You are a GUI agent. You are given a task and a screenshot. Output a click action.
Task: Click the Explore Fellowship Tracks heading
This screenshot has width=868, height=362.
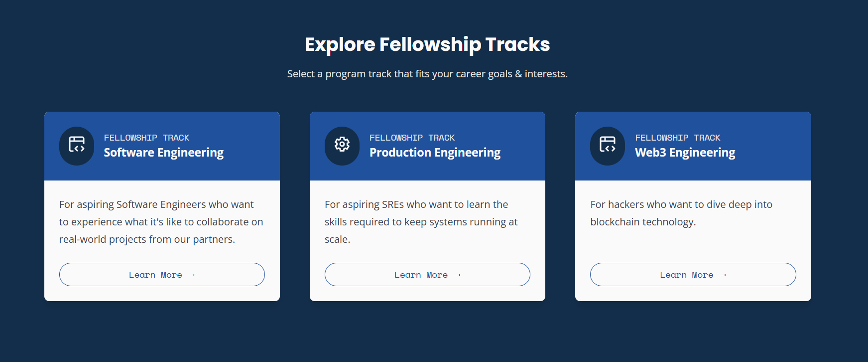click(427, 44)
